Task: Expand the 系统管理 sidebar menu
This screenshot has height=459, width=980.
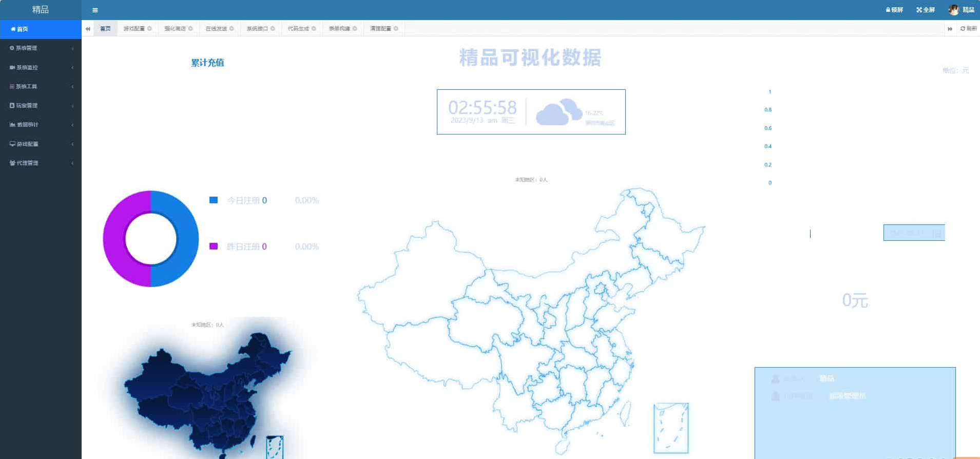Action: click(40, 48)
